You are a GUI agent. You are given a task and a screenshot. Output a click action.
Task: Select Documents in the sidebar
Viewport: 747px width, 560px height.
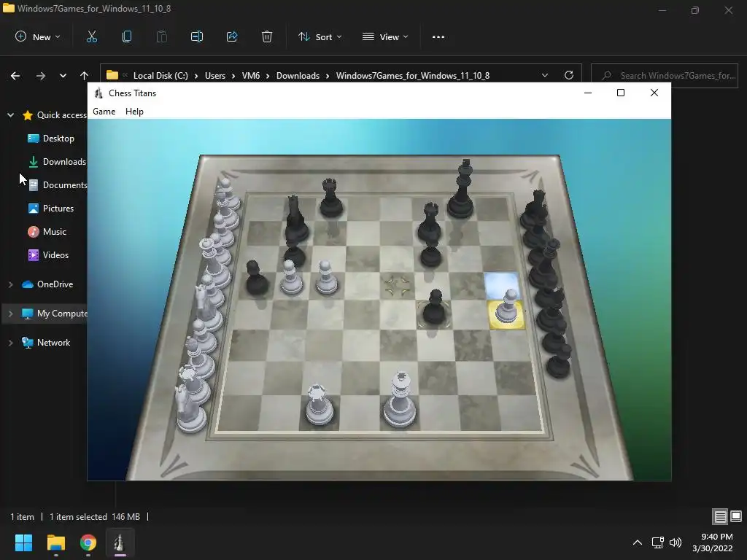click(x=57, y=184)
